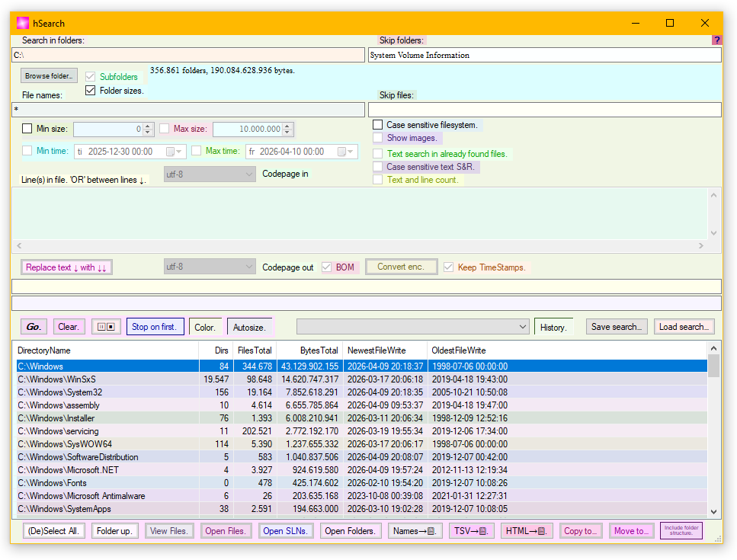Image resolution: width=737 pixels, height=560 pixels.
Task: Click the Search in folders input field
Action: (188, 55)
